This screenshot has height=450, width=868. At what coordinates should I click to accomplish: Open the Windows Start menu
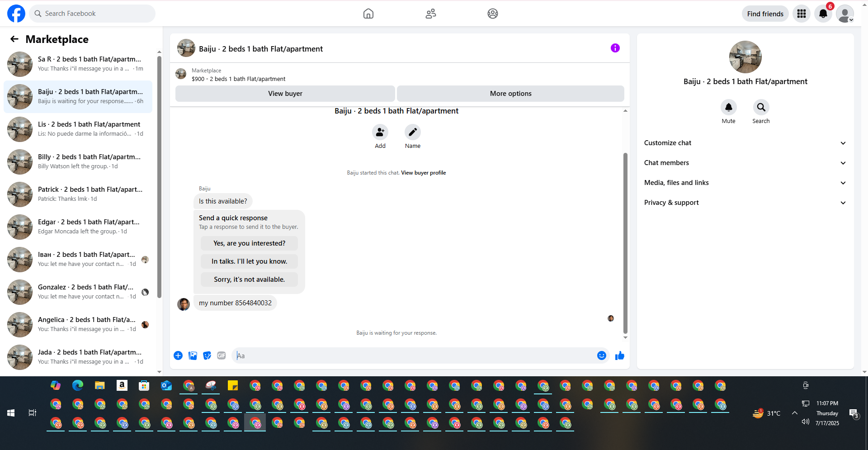pyautogui.click(x=11, y=413)
